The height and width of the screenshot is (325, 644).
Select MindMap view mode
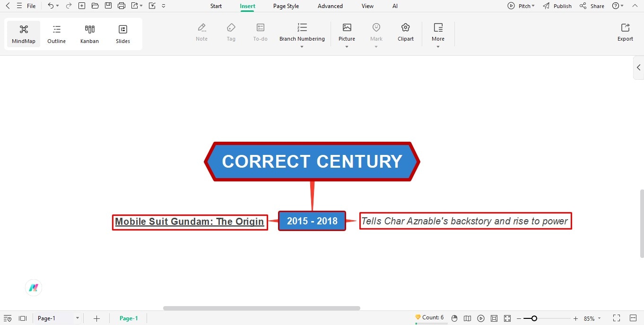click(x=24, y=34)
